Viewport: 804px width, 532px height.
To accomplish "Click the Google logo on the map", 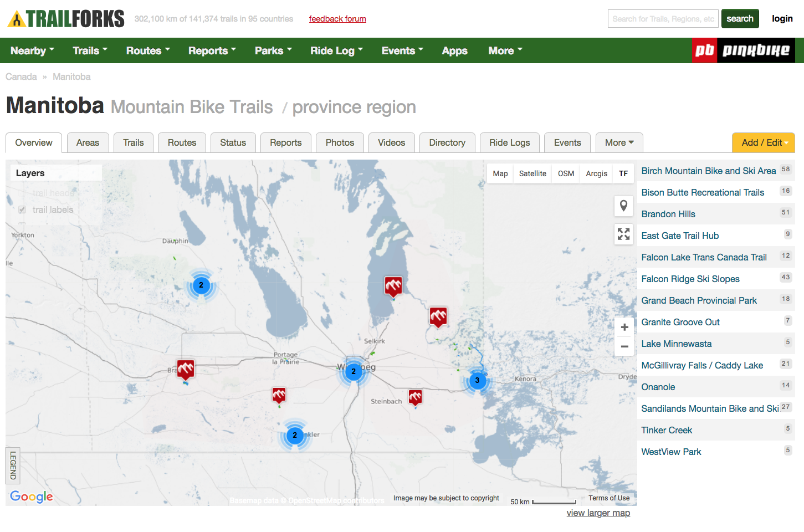I will 32,497.
